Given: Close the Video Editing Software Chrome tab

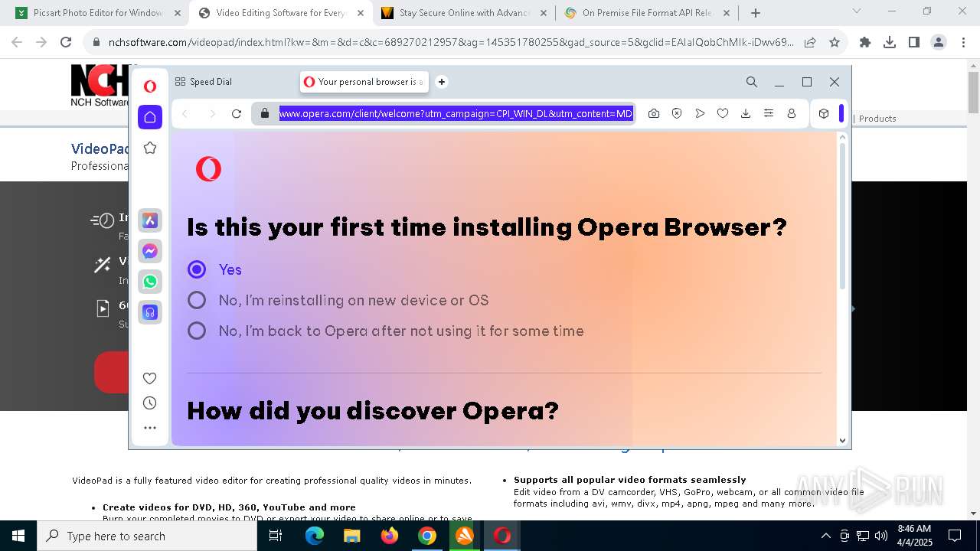Looking at the screenshot, I should pos(361,13).
